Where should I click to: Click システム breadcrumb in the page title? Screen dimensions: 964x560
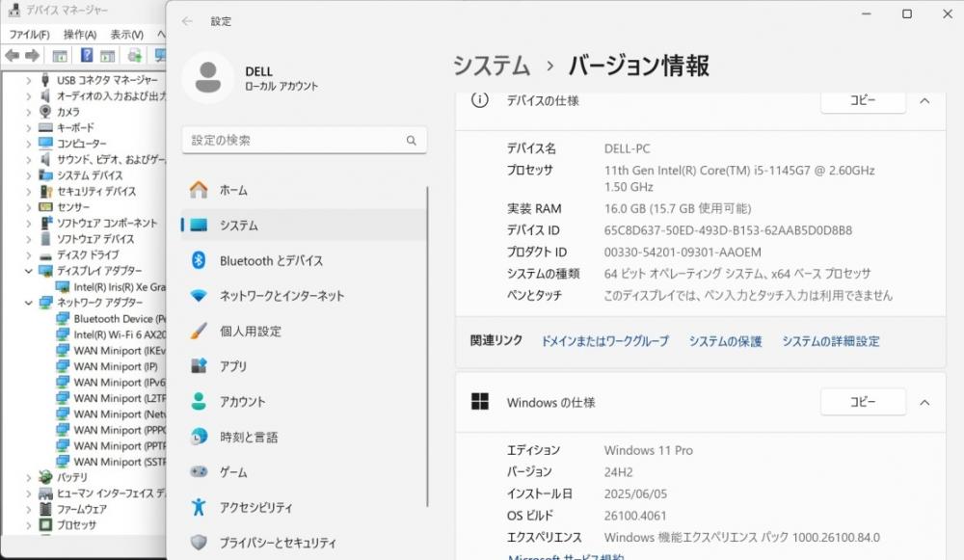(x=492, y=66)
